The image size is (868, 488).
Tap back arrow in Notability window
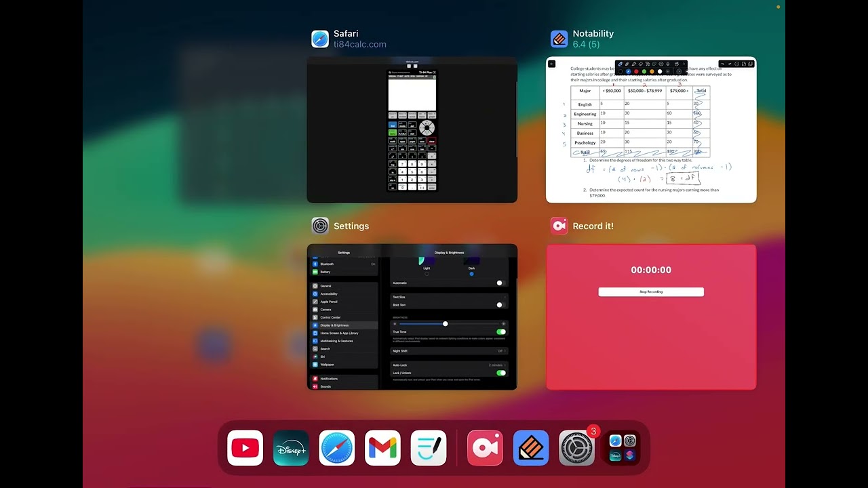coord(552,64)
